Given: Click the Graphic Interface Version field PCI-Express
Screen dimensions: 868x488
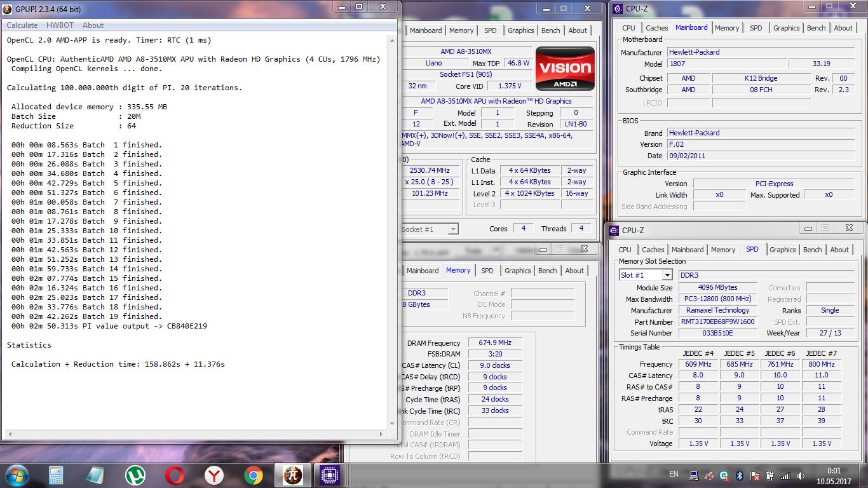Looking at the screenshot, I should (x=774, y=184).
